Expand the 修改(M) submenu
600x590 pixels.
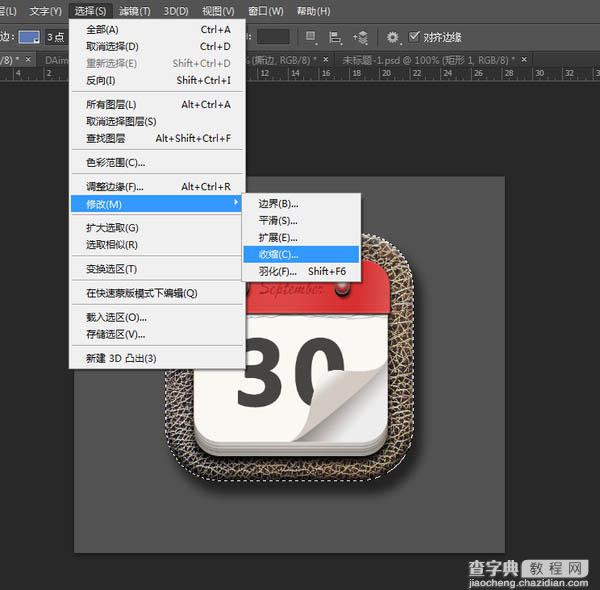pyautogui.click(x=156, y=204)
